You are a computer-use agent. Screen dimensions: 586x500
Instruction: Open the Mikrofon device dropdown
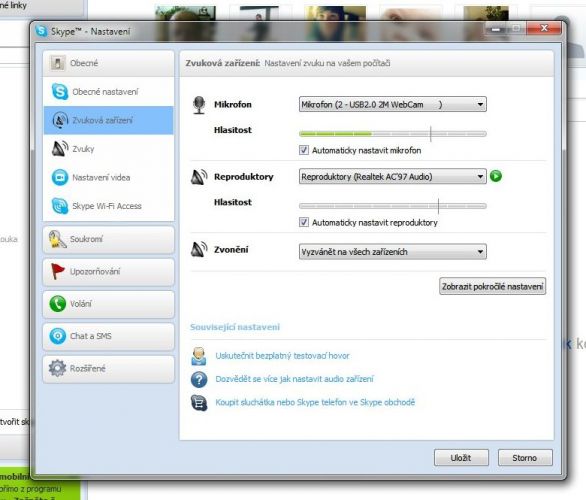coord(392,104)
